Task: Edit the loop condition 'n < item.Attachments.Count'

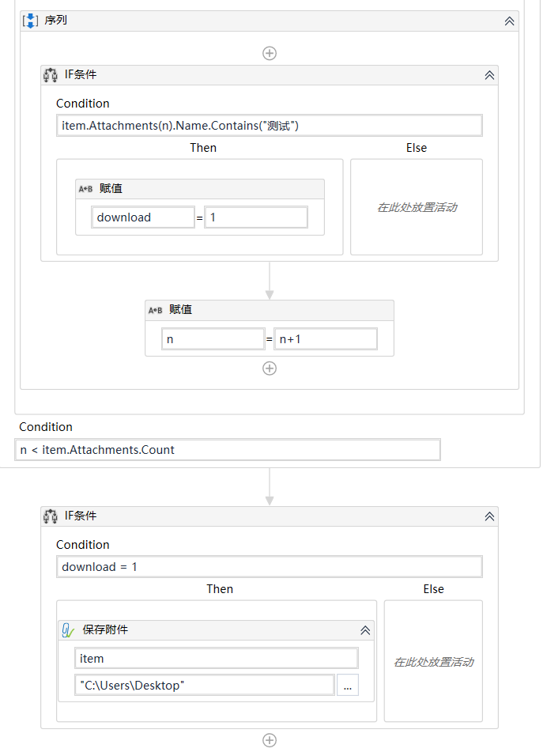Action: tap(228, 449)
